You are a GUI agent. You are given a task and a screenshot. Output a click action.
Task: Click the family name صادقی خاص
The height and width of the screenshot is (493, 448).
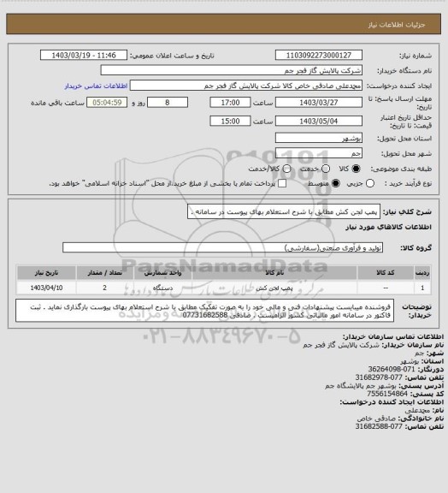pyautogui.click(x=376, y=419)
